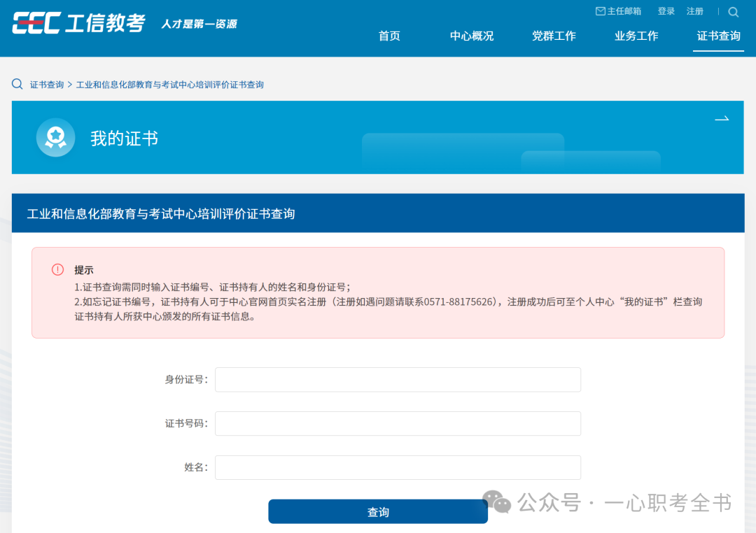Viewport: 756px width, 533px height.
Task: Select the 证书查询 navigation tab
Action: pos(718,36)
